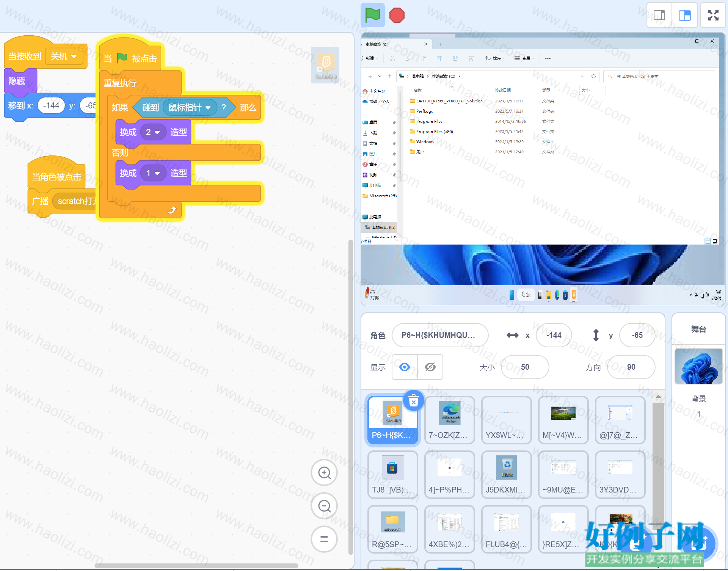Edit x value -144 in 移到 block
Screen dimensions: 728x571
point(51,105)
